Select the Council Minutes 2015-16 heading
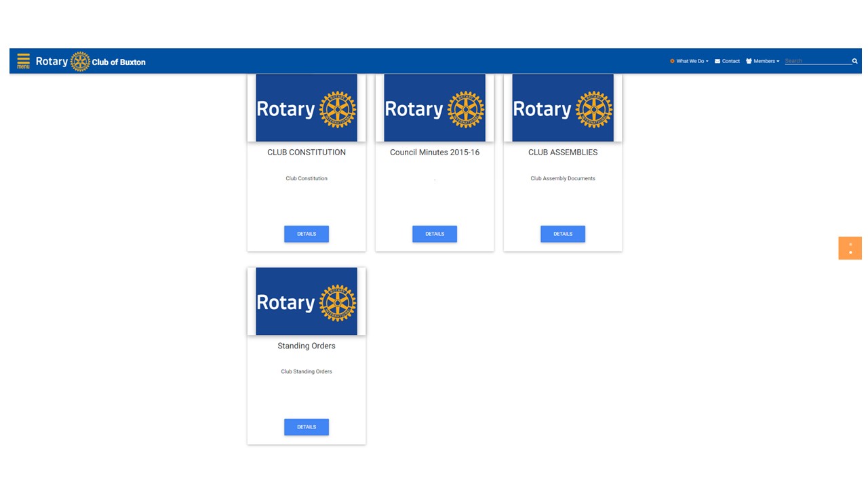 coord(435,152)
